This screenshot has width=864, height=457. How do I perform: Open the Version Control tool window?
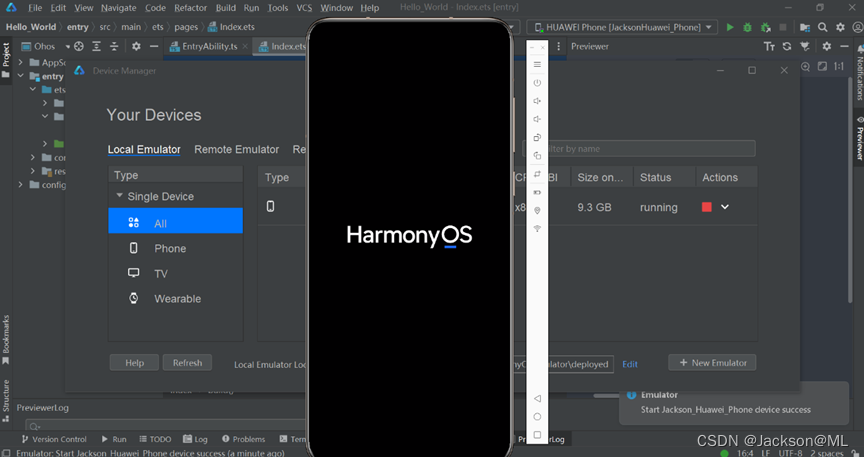(54, 439)
